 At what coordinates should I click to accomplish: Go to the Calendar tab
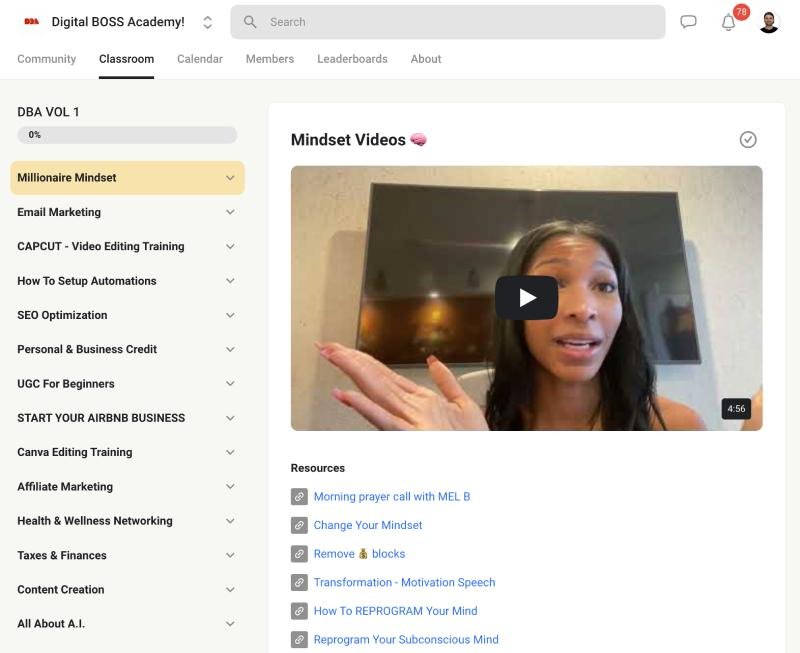point(200,59)
